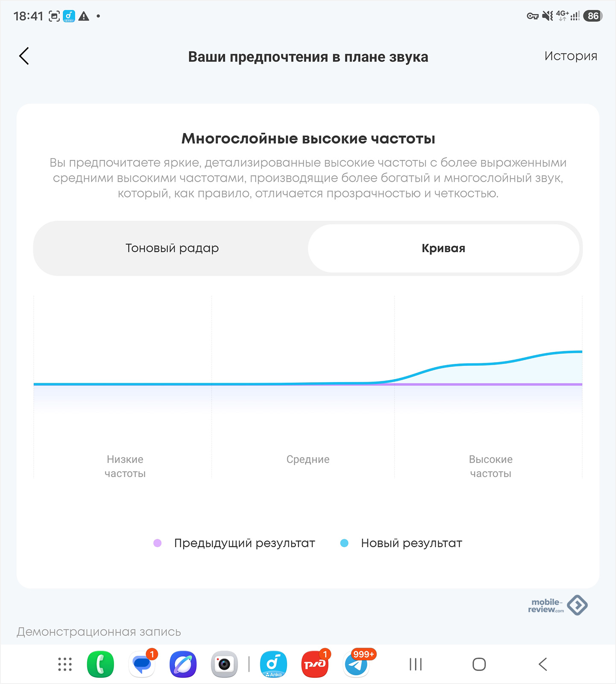Open the История link
The image size is (616, 684).
[571, 56]
